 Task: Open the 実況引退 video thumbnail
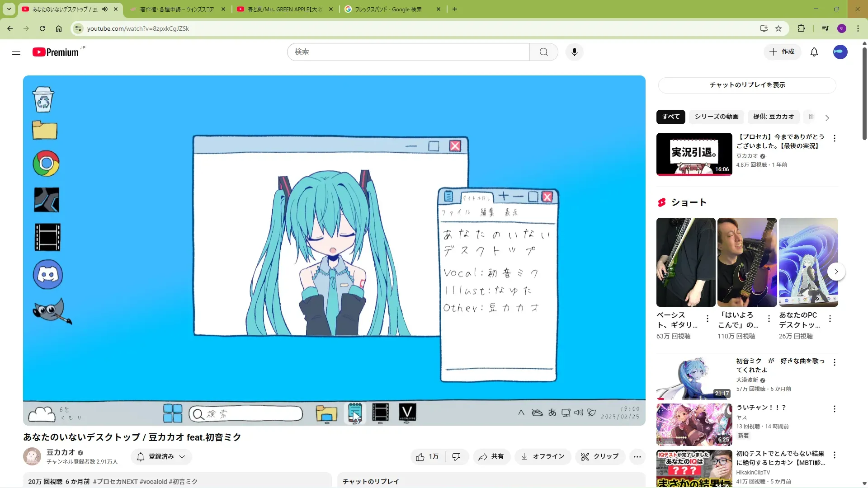pyautogui.click(x=694, y=154)
